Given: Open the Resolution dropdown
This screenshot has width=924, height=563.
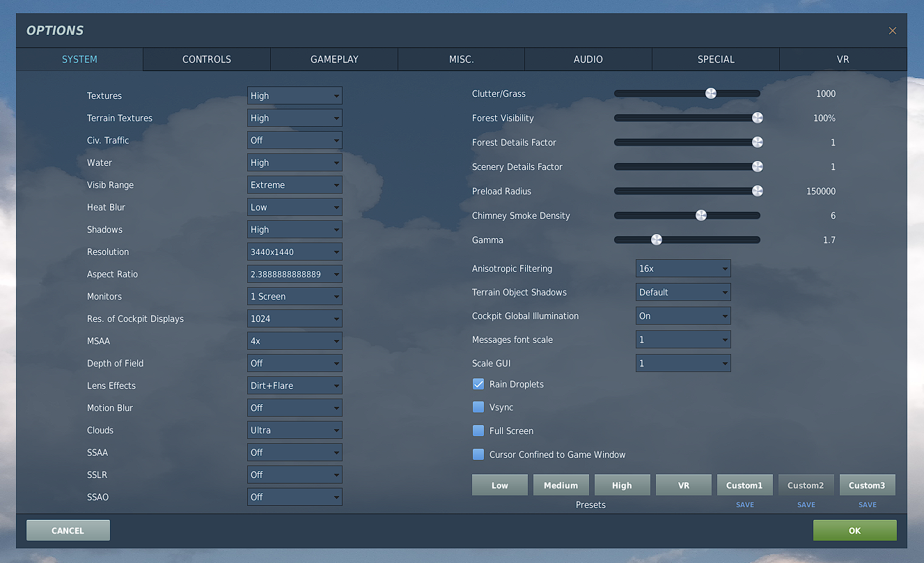Looking at the screenshot, I should [295, 252].
